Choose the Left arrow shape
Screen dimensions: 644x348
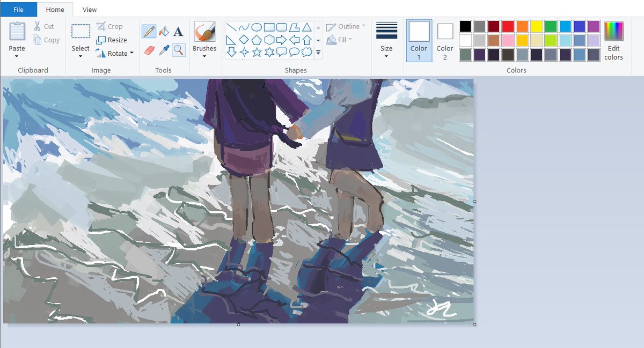pyautogui.click(x=294, y=40)
